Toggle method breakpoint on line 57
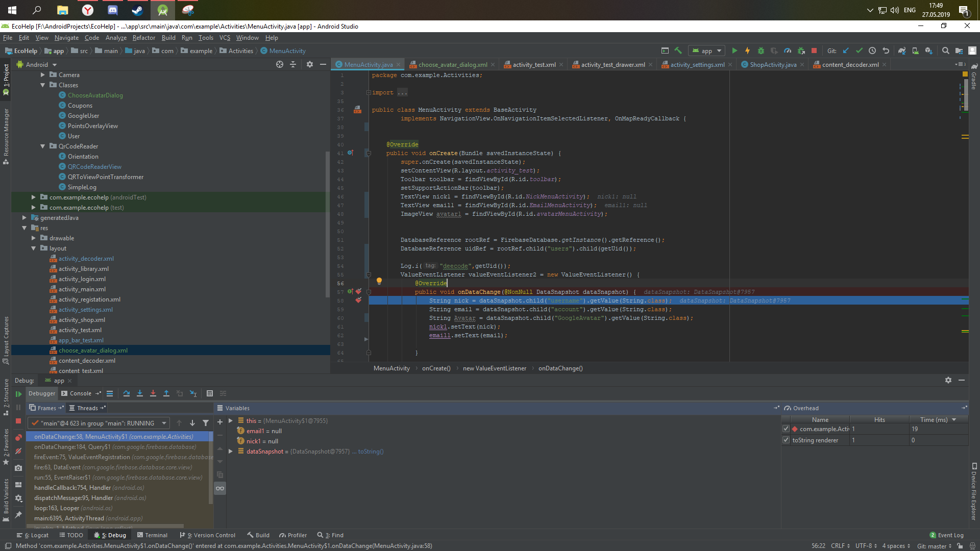Screen dimensions: 980x551 [x=358, y=292]
